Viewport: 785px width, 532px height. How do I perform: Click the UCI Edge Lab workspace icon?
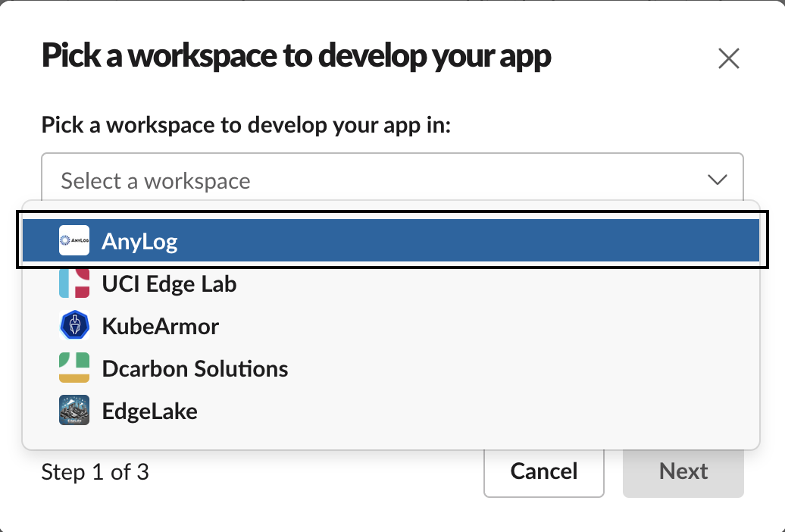tap(74, 283)
